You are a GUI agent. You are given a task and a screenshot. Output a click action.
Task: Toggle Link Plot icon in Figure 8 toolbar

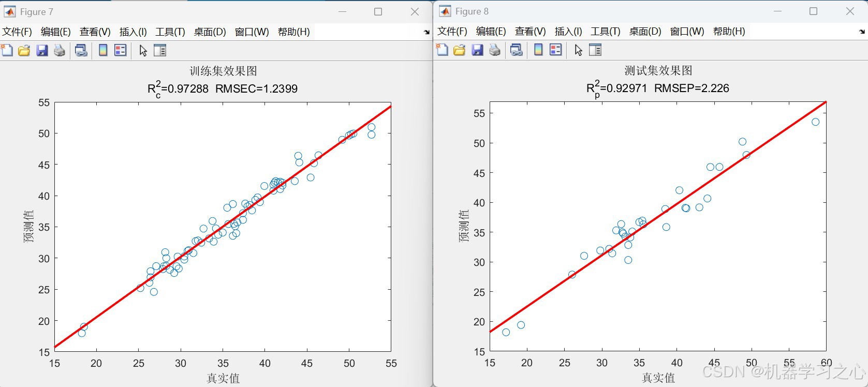[517, 50]
